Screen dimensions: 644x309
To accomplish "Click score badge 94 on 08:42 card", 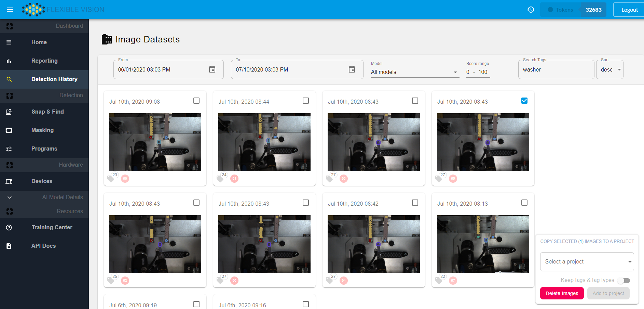I will [344, 281].
